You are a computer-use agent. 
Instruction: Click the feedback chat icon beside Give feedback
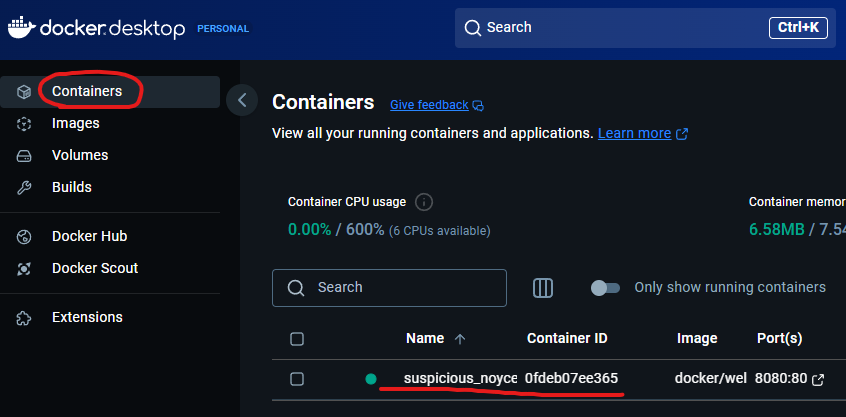point(478,105)
